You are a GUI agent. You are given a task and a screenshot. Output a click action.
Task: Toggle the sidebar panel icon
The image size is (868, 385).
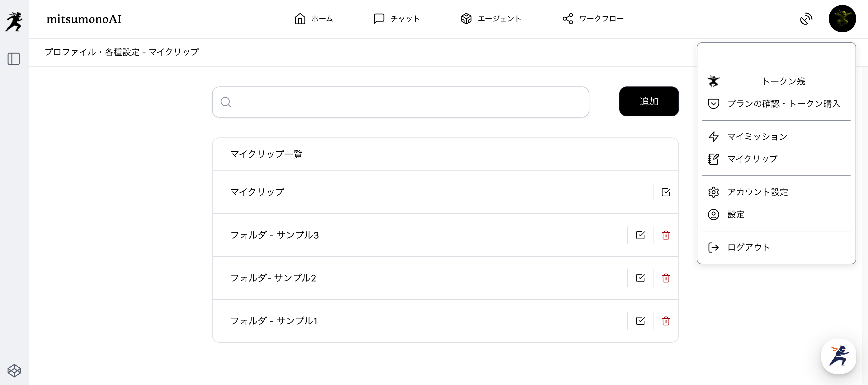pyautogui.click(x=14, y=59)
